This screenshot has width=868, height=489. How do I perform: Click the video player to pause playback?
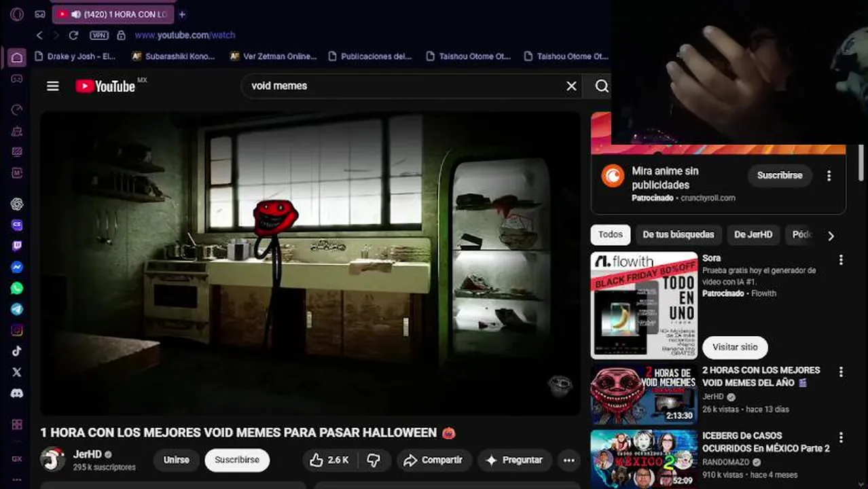tap(310, 264)
